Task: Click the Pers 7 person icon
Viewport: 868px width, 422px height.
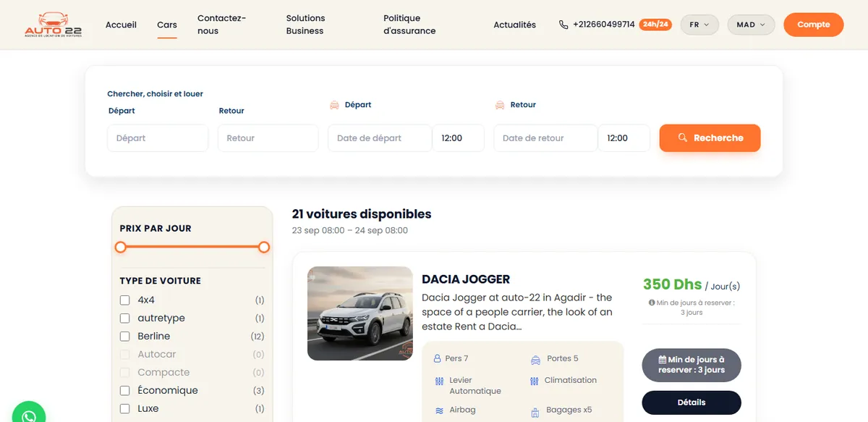Action: 437,359
